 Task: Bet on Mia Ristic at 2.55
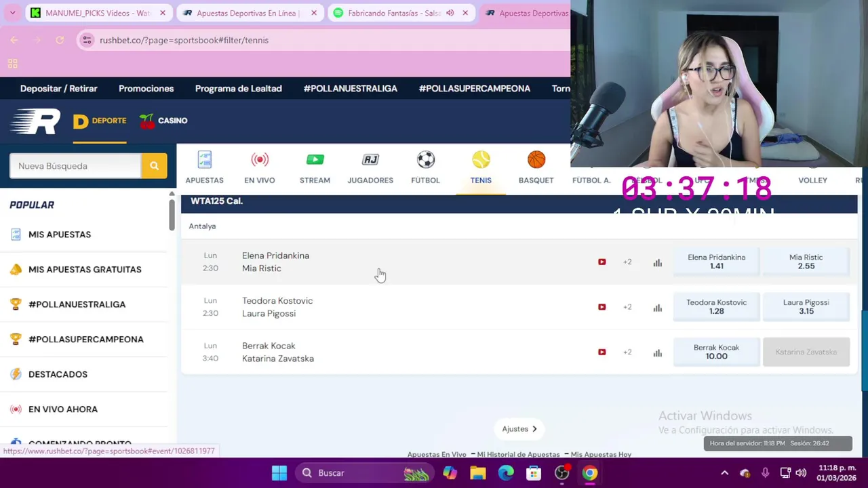click(806, 262)
